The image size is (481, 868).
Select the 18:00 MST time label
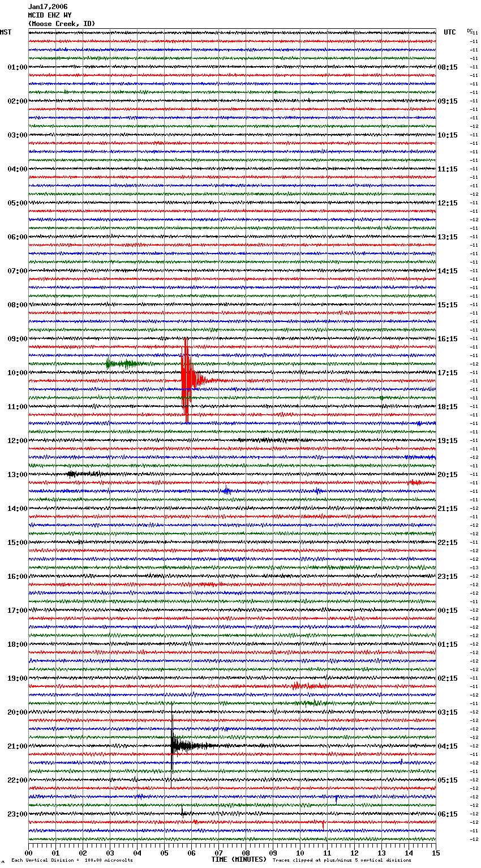click(17, 644)
